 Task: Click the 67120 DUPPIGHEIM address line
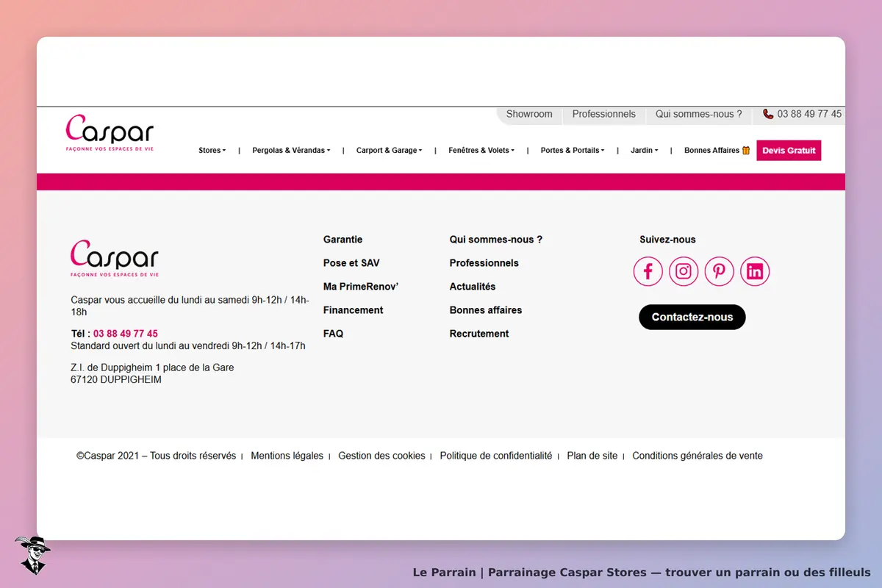116,380
